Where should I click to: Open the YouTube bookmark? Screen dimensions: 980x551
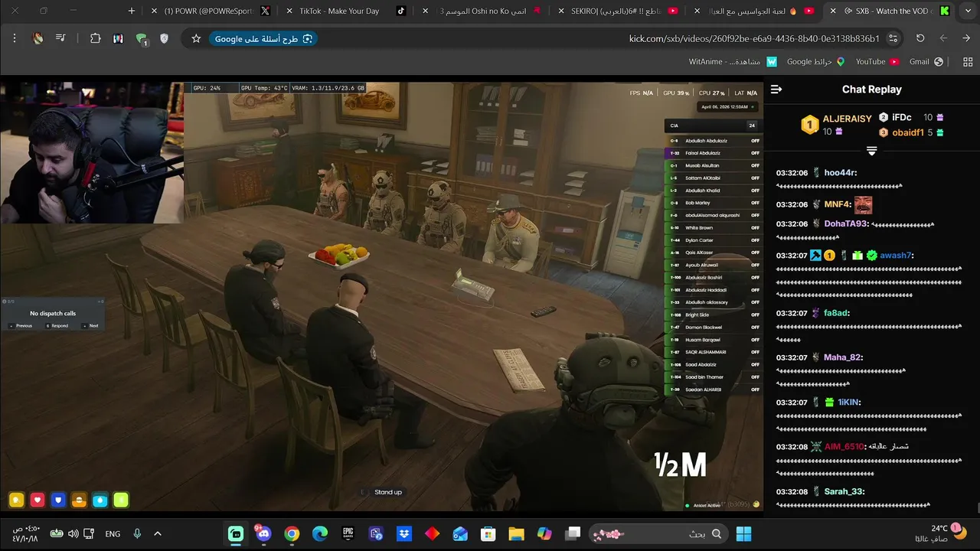(x=877, y=61)
